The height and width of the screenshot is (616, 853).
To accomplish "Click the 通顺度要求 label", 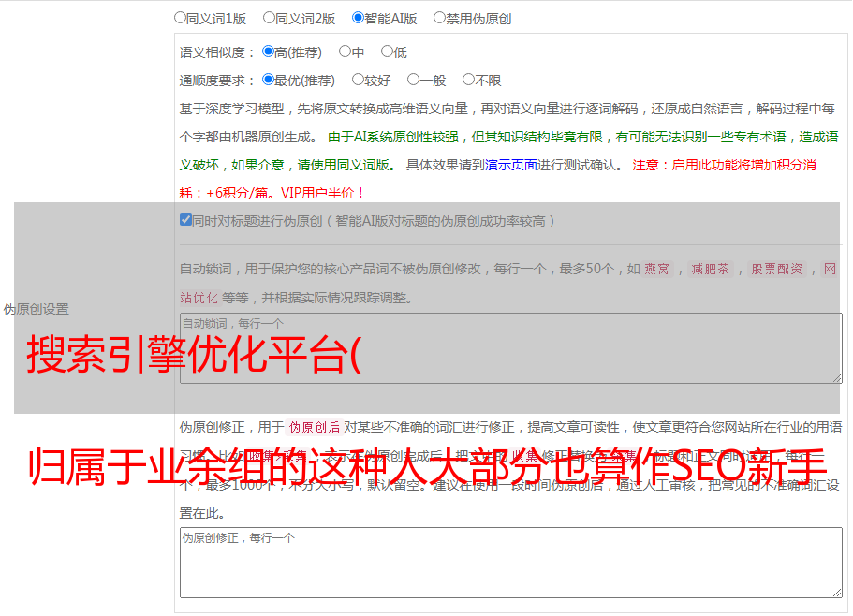I will pyautogui.click(x=216, y=81).
